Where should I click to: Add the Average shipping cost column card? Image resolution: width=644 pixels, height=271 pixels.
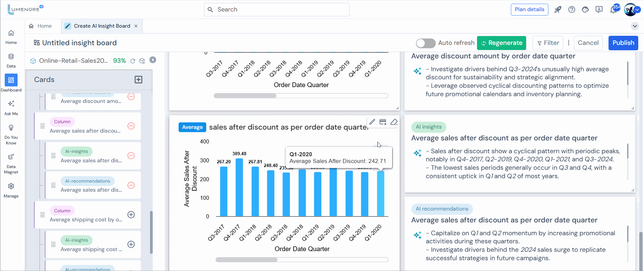pyautogui.click(x=131, y=215)
